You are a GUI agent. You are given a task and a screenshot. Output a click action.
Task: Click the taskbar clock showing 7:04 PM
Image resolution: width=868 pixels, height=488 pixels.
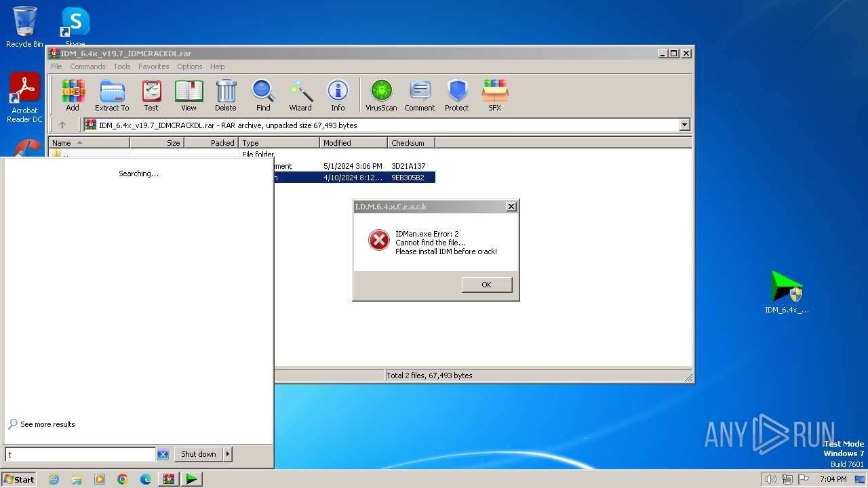point(833,479)
